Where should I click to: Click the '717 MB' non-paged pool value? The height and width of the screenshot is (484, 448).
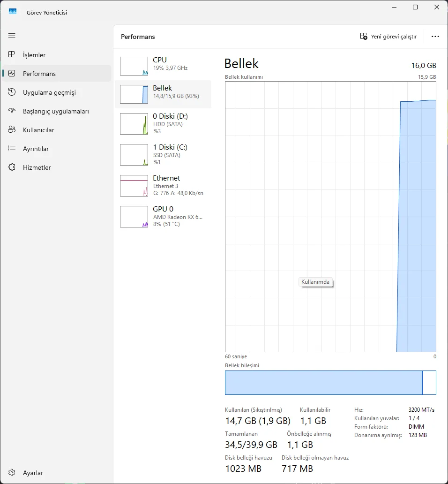pos(297,469)
